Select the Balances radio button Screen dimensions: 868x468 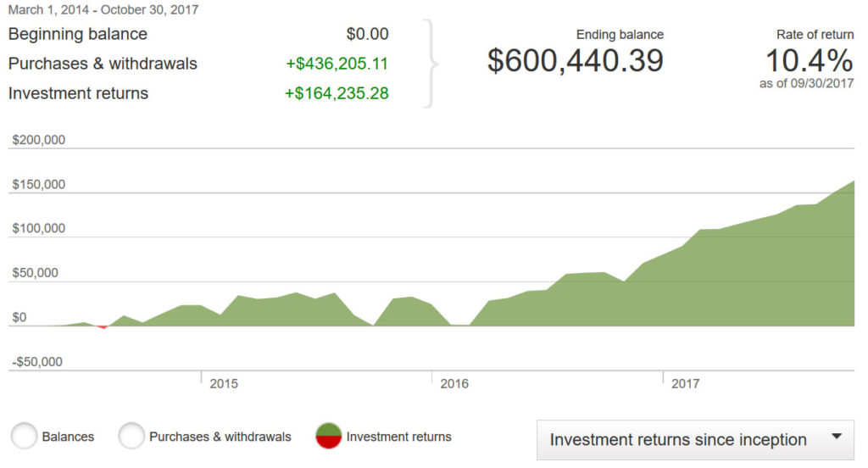tap(25, 437)
